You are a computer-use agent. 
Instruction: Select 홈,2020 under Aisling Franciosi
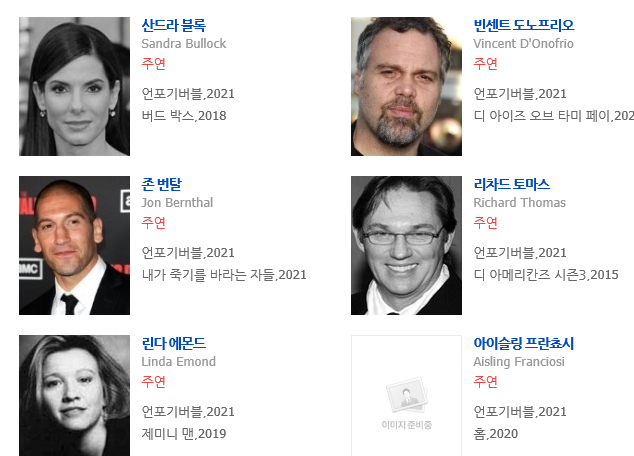click(496, 434)
